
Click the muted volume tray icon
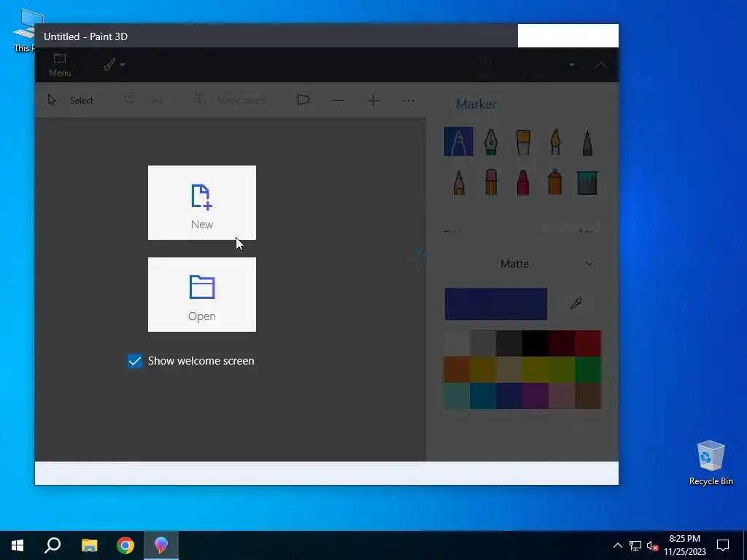point(652,545)
